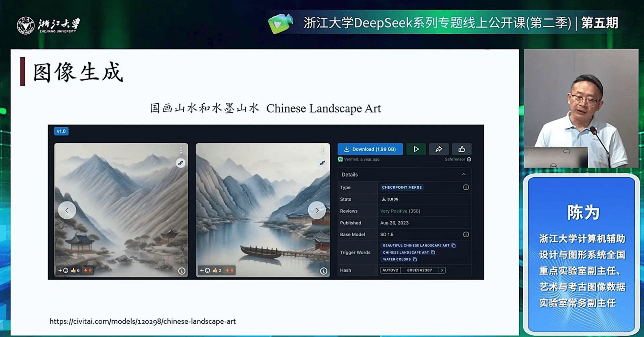Viewport: 644px width, 337px height.
Task: Click the thumbs up like button
Action: [x=461, y=149]
